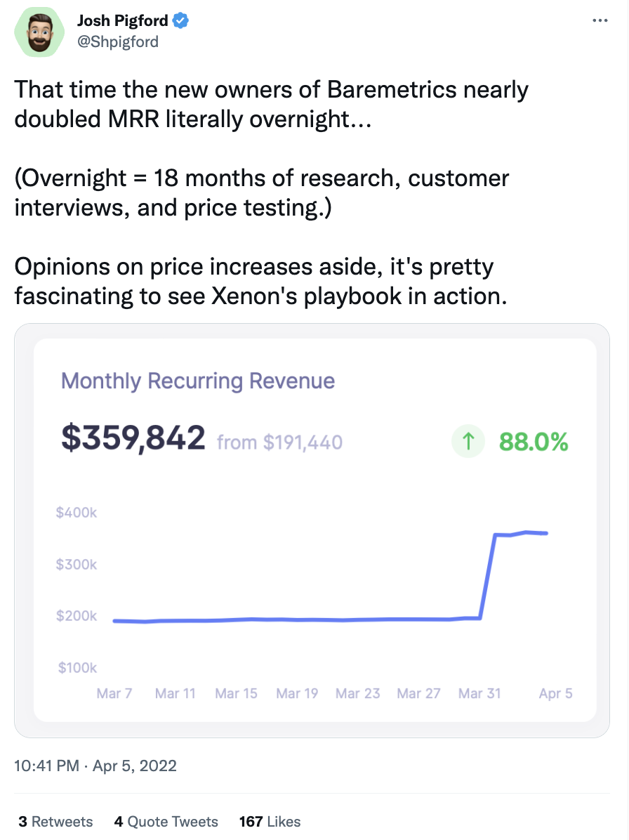Click the $359,842 MRR figure
Viewport: 629px width, 840px height.
(133, 438)
